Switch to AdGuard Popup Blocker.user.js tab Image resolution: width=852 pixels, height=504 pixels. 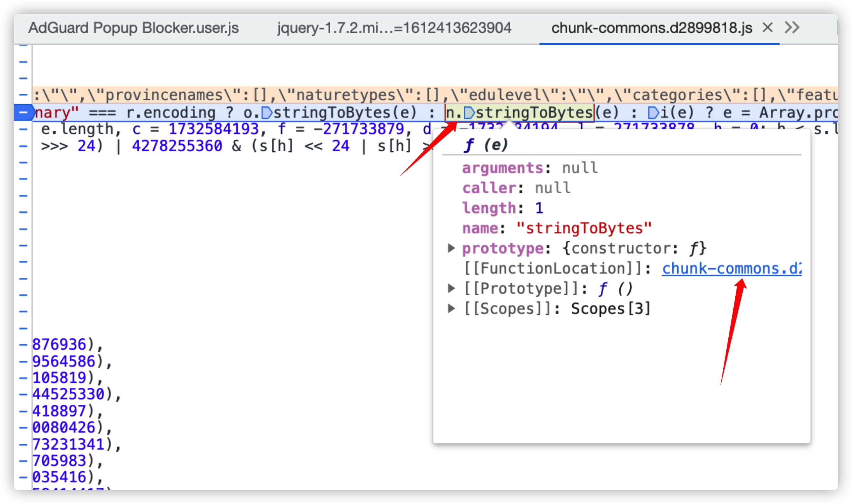click(133, 28)
